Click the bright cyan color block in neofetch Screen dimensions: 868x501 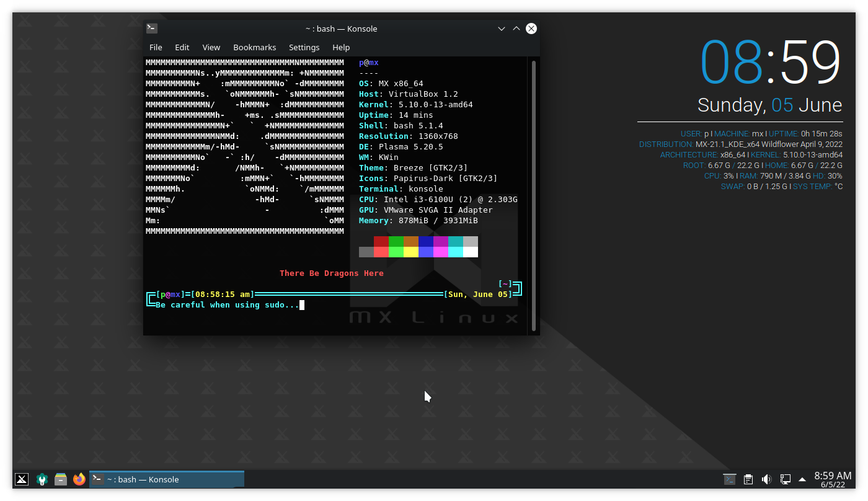pyautogui.click(x=456, y=252)
